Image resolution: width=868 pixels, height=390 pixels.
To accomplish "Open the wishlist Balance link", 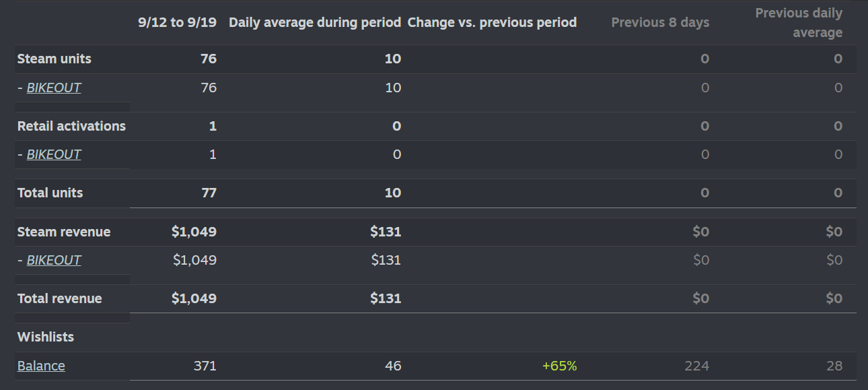I will pyautogui.click(x=41, y=366).
